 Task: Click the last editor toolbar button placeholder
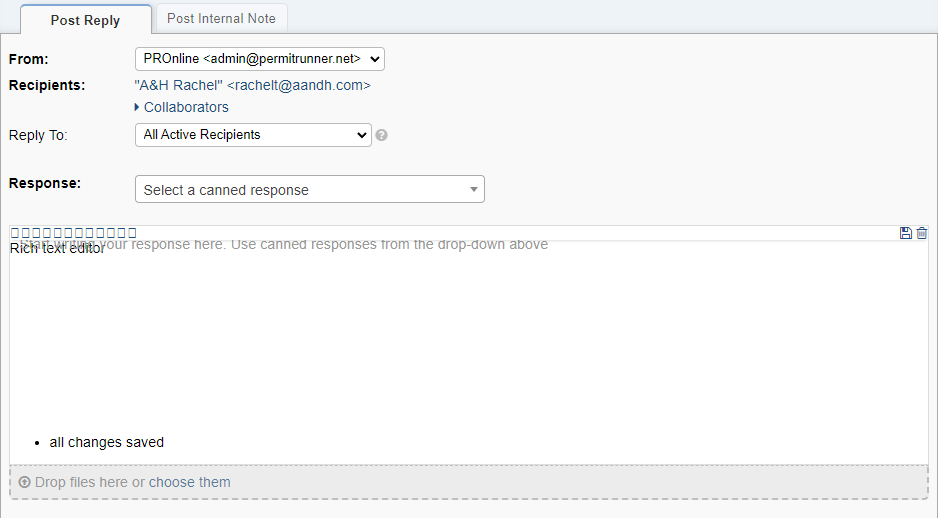(132, 233)
